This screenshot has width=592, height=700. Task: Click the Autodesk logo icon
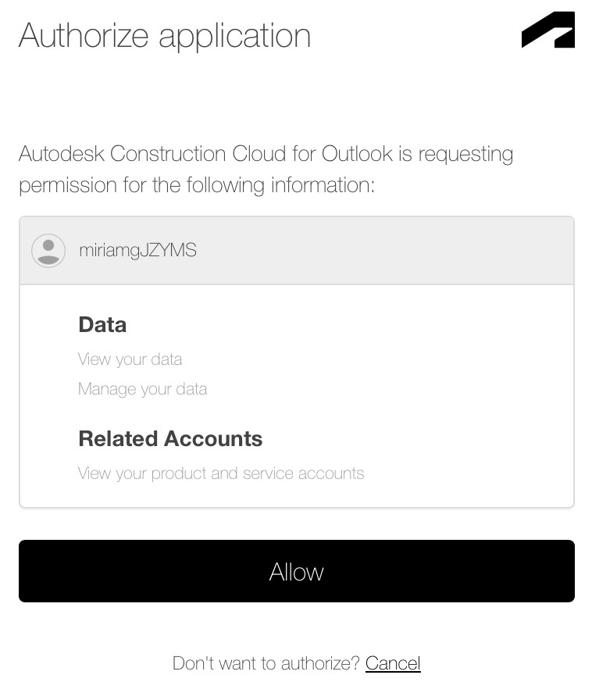pos(548,30)
